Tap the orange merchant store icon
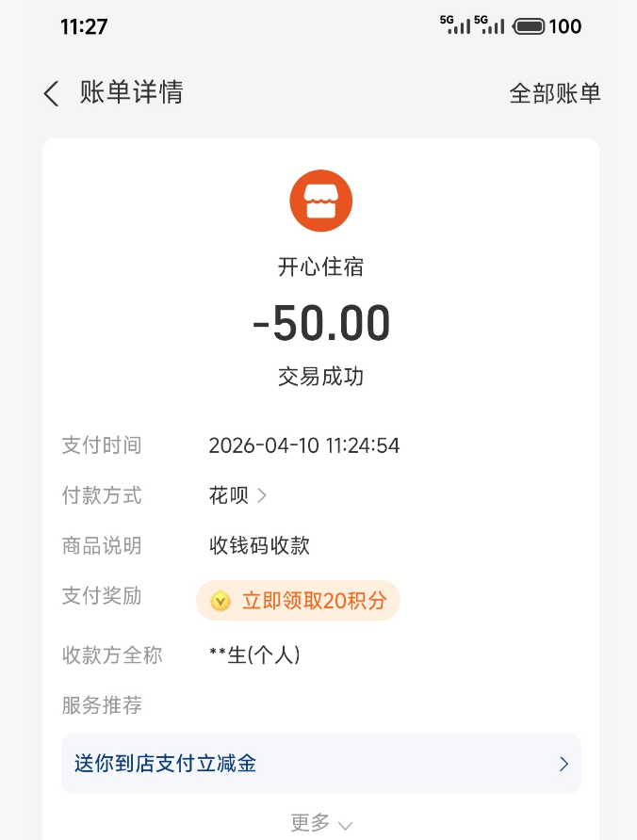This screenshot has height=840, width=637. (x=320, y=201)
